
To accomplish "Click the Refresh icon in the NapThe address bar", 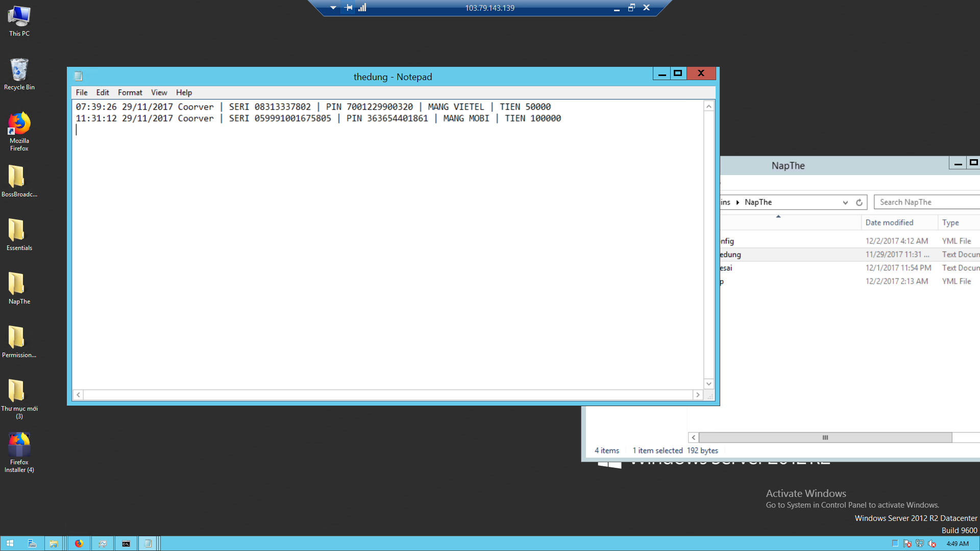I will click(x=859, y=203).
